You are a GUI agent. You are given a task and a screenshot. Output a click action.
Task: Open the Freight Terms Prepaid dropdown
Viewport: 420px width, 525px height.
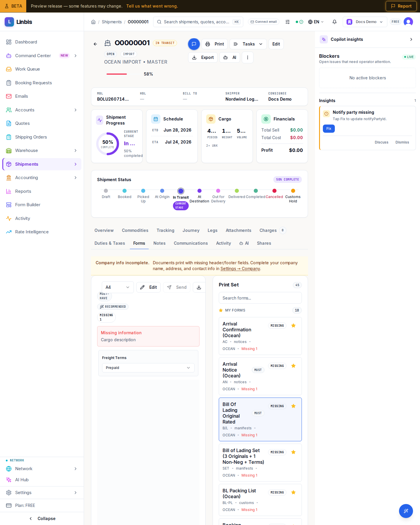[148, 368]
